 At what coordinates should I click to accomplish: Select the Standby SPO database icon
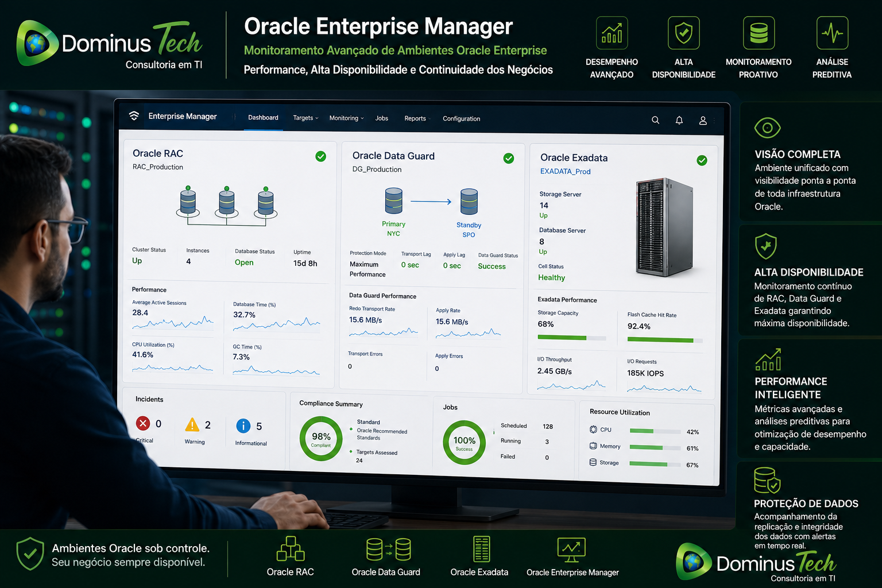pos(469,202)
